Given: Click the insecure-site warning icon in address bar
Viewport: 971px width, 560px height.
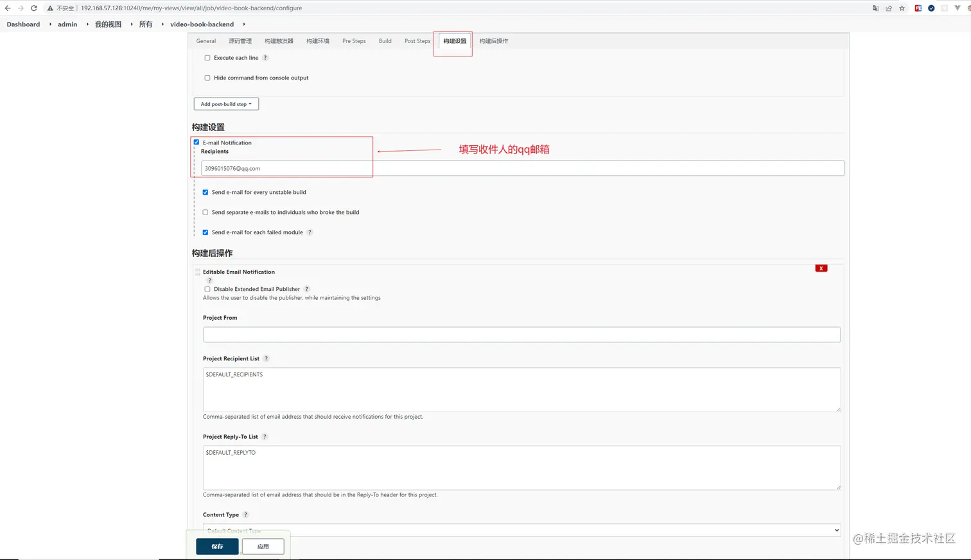Looking at the screenshot, I should 50,8.
